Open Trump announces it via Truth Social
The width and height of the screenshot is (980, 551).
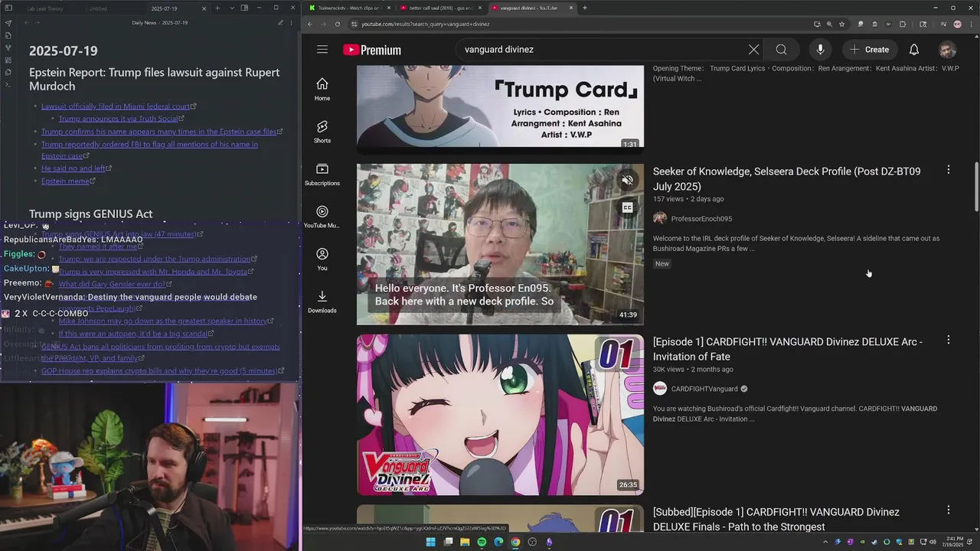pyautogui.click(x=118, y=119)
